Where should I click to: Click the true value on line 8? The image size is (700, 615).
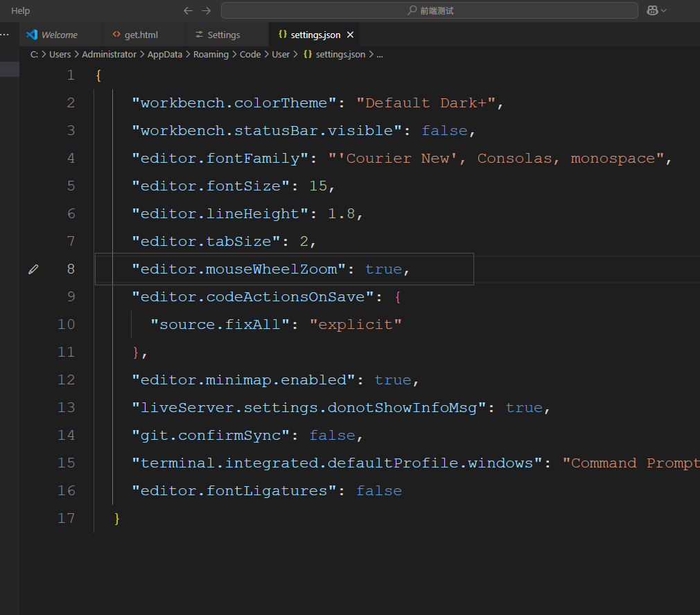pyautogui.click(x=383, y=269)
